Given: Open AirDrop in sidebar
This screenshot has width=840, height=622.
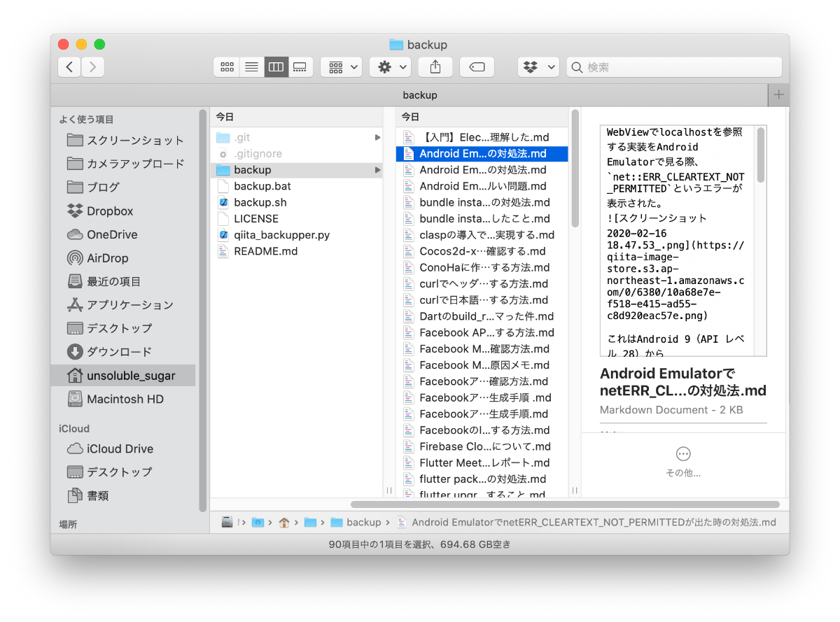Looking at the screenshot, I should coord(98,258).
